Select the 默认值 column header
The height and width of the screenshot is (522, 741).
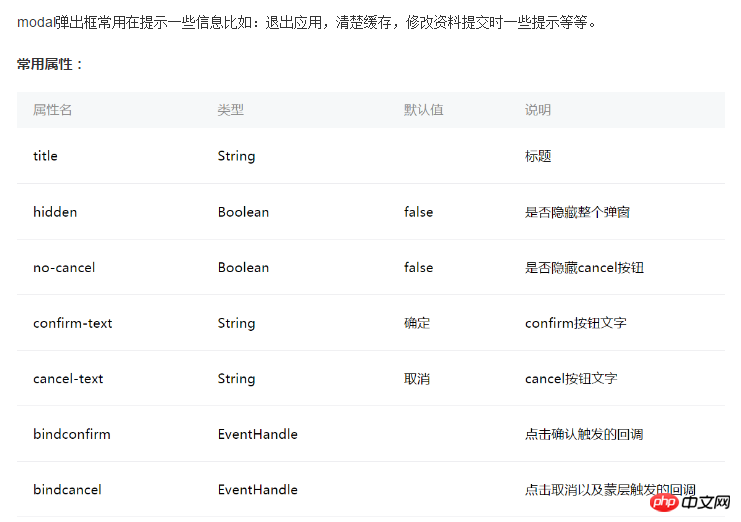[x=423, y=110]
